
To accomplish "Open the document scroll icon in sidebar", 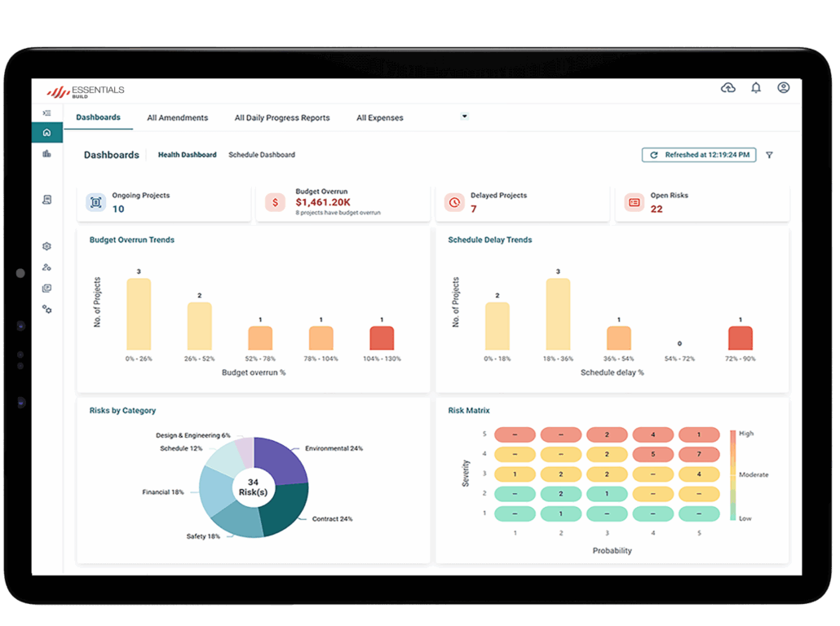I will pyautogui.click(x=46, y=200).
